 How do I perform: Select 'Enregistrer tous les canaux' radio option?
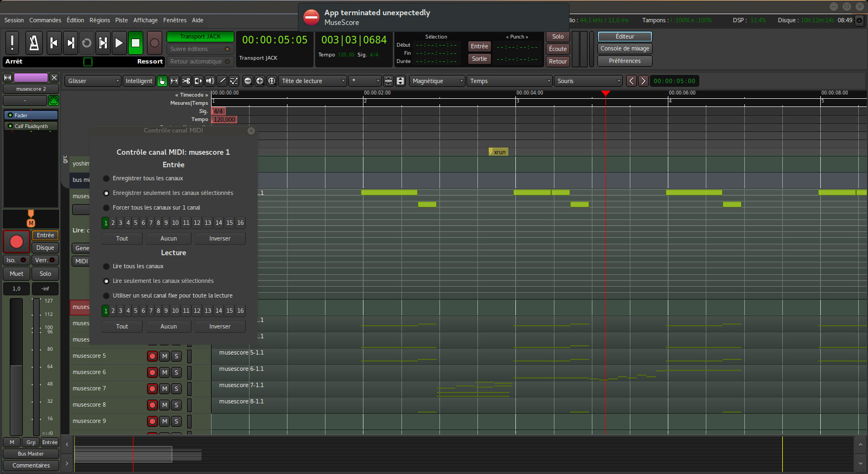coord(106,179)
